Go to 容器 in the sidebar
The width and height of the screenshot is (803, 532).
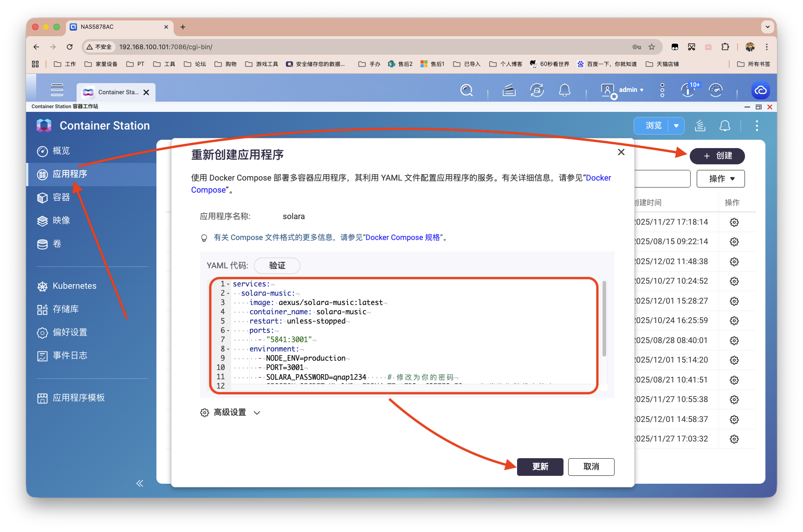61,197
